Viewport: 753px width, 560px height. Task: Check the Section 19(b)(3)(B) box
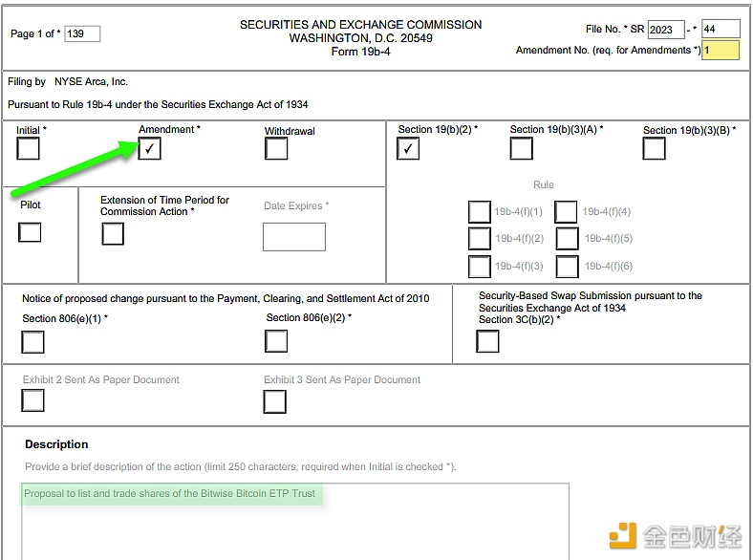(x=654, y=148)
